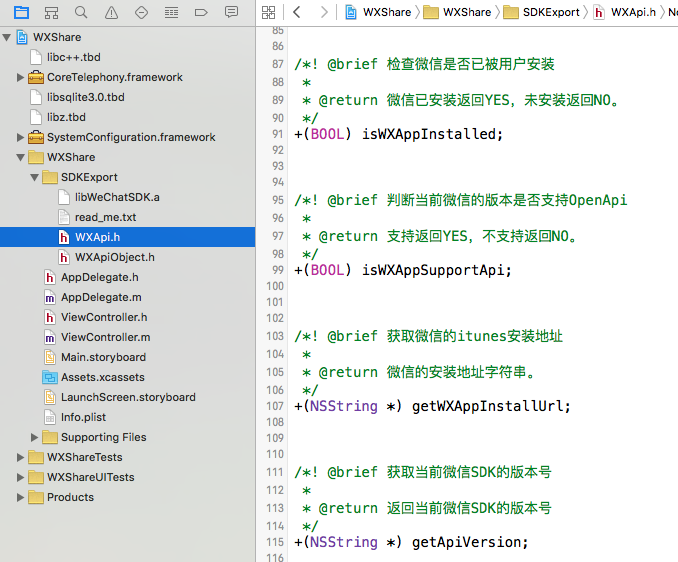The width and height of the screenshot is (678, 562).
Task: Expand the Supporting Files folder
Action: [x=35, y=437]
